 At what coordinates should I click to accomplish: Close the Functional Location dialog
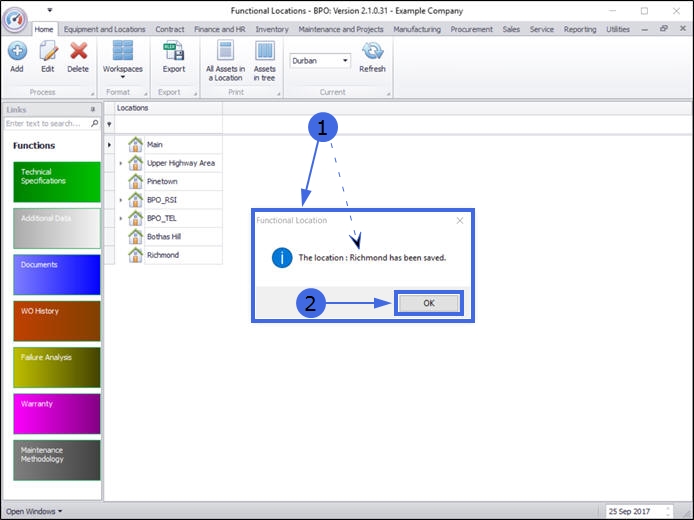tap(460, 220)
